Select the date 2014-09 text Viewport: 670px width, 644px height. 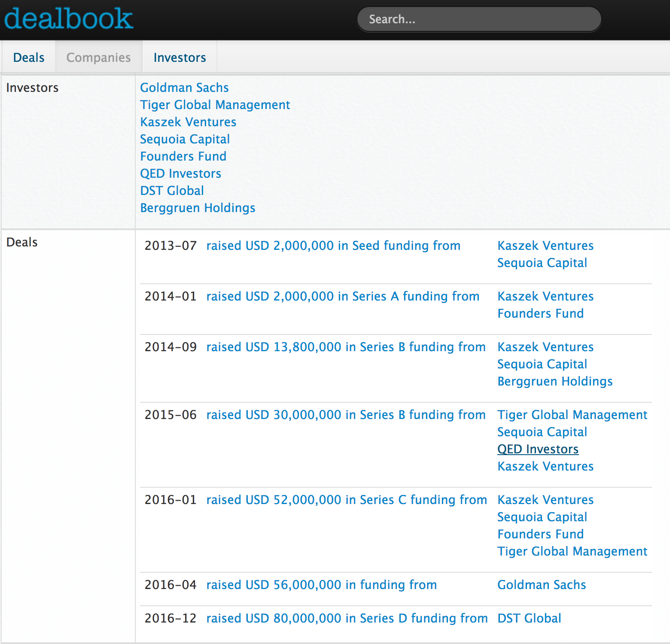(171, 347)
